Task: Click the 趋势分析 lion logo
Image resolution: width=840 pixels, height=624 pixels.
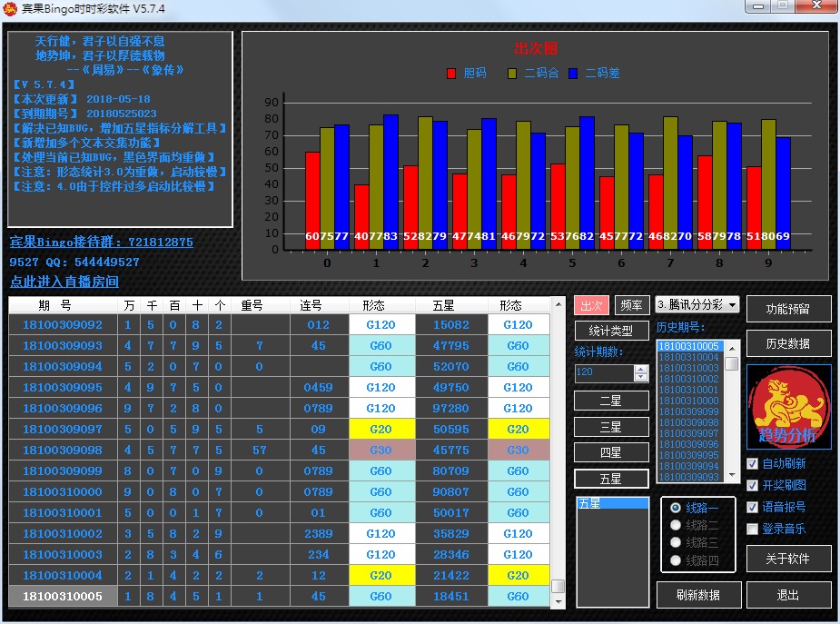Action: [x=788, y=406]
